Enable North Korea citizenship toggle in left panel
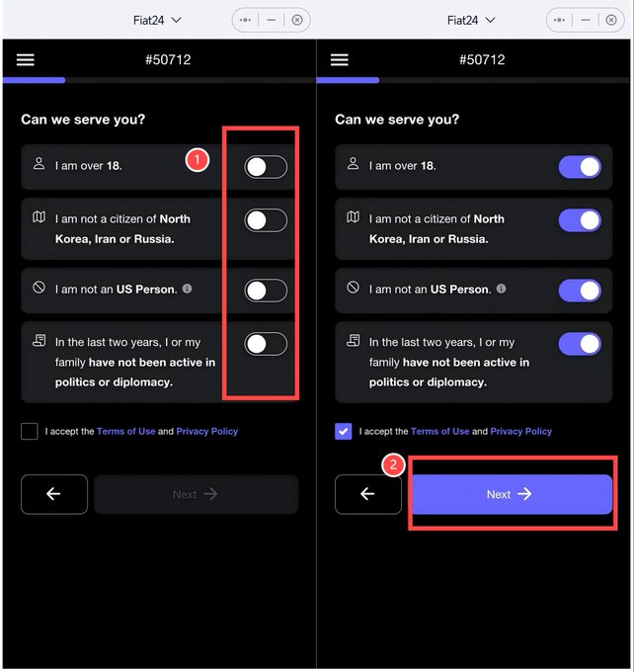The height and width of the screenshot is (672, 634). [x=266, y=220]
